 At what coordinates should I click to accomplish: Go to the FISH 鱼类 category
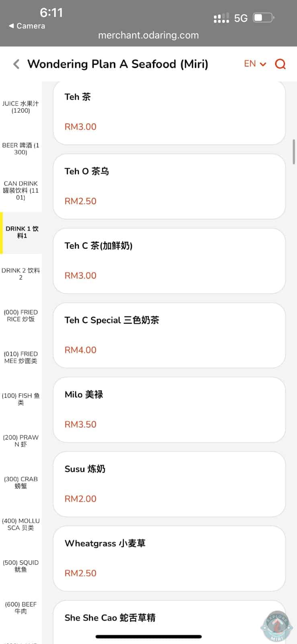click(20, 399)
